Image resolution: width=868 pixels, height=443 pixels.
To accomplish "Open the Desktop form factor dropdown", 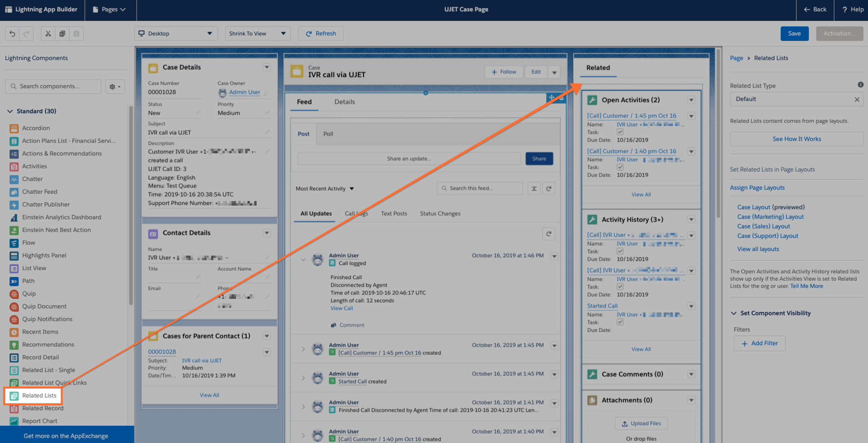I will (176, 34).
